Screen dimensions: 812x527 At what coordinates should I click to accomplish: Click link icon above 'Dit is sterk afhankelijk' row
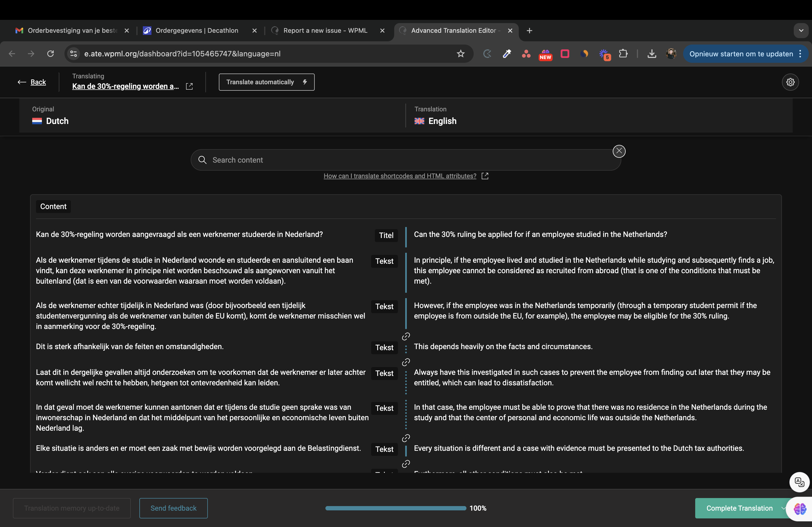406,336
